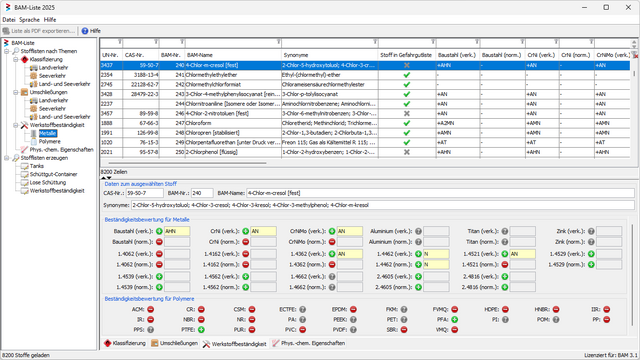Collapse the Stofflisten erzeugen tree node
Image resolution: width=640 pixels, height=360 pixels.
[7, 158]
